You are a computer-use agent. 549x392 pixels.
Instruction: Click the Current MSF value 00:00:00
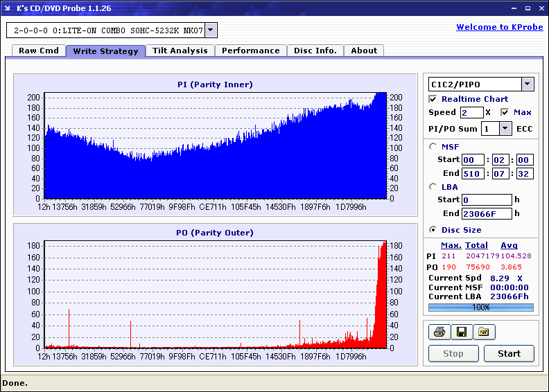click(x=509, y=287)
